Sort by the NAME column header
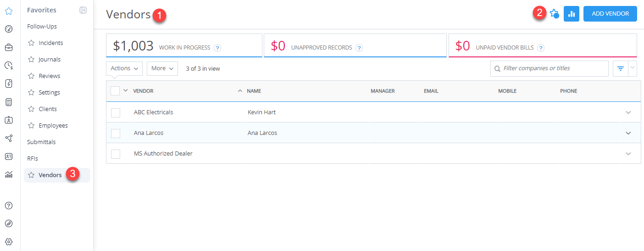Viewport: 644px width, 251px height. click(254, 91)
